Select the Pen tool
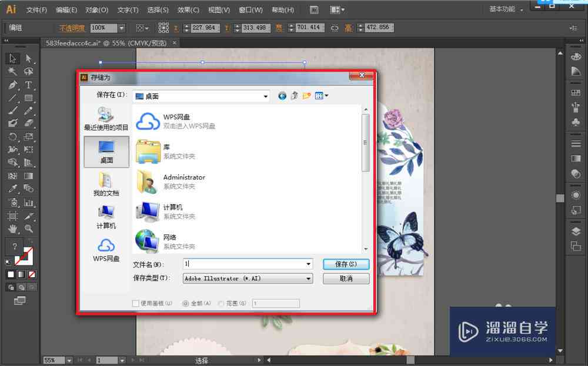588x366 pixels. click(12, 85)
